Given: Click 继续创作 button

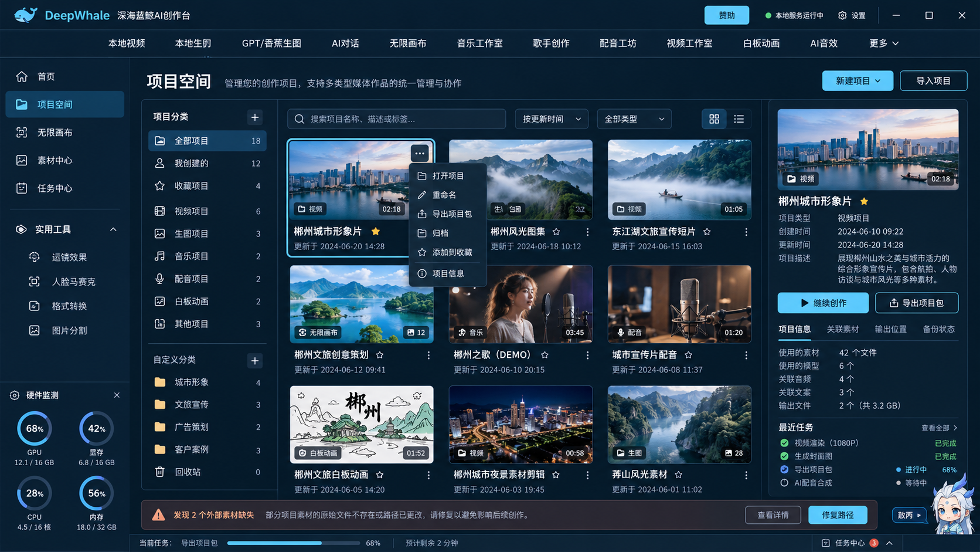Looking at the screenshot, I should point(823,303).
